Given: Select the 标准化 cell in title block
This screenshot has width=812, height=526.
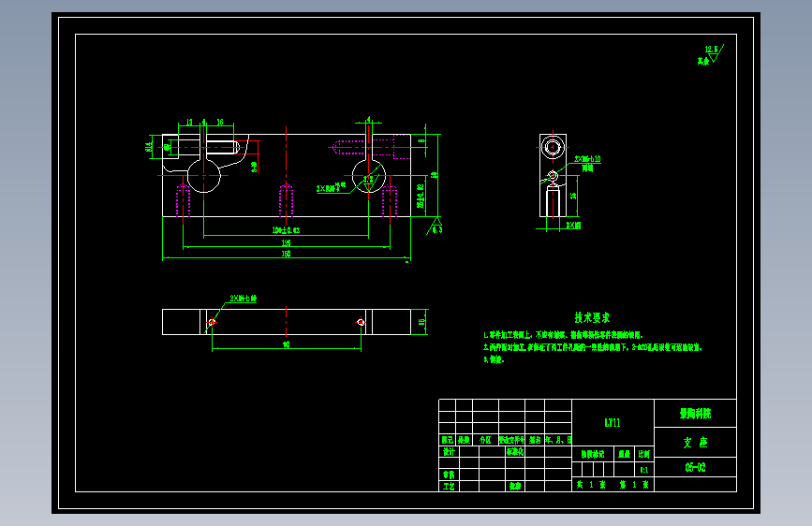Looking at the screenshot, I should (x=515, y=451).
